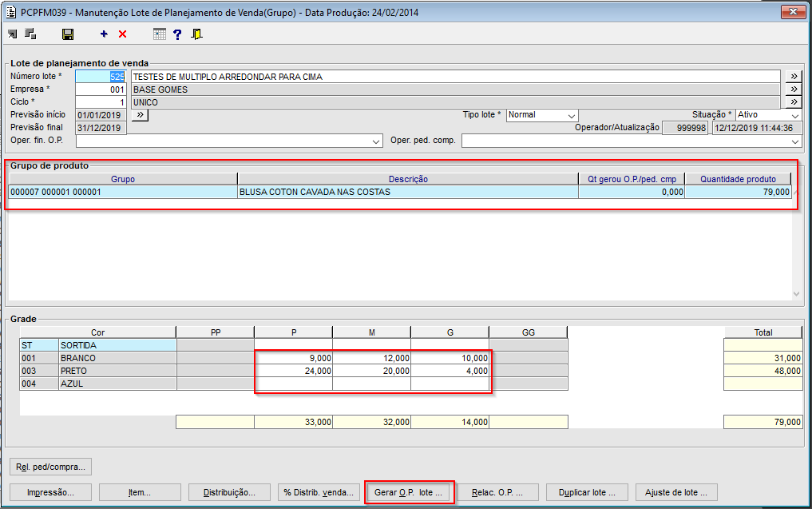Click PRETO size P cell with 24,000
Image resolution: width=812 pixels, height=509 pixels.
[x=294, y=371]
